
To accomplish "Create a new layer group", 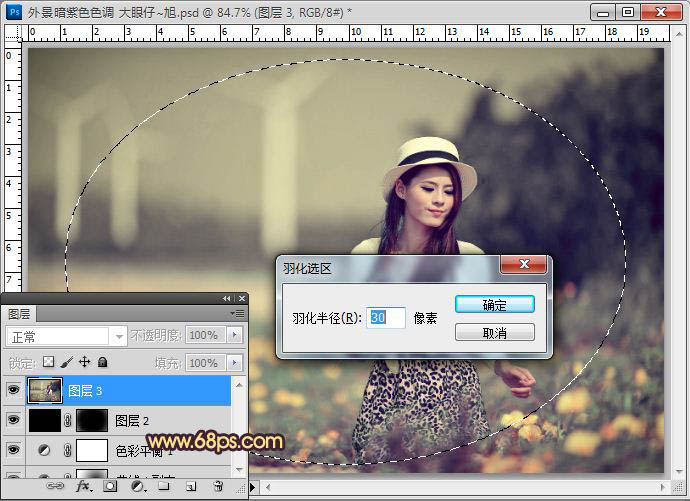I will coord(163,487).
